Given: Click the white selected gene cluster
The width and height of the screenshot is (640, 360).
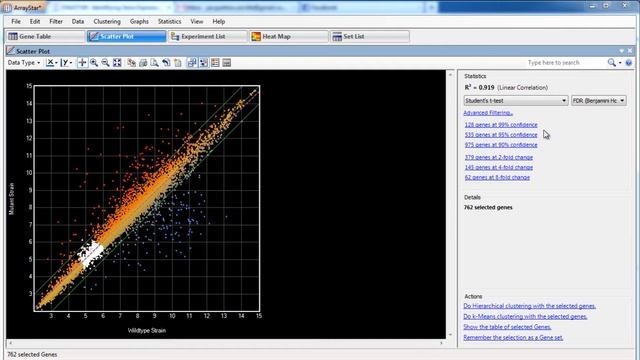Looking at the screenshot, I should (x=91, y=253).
